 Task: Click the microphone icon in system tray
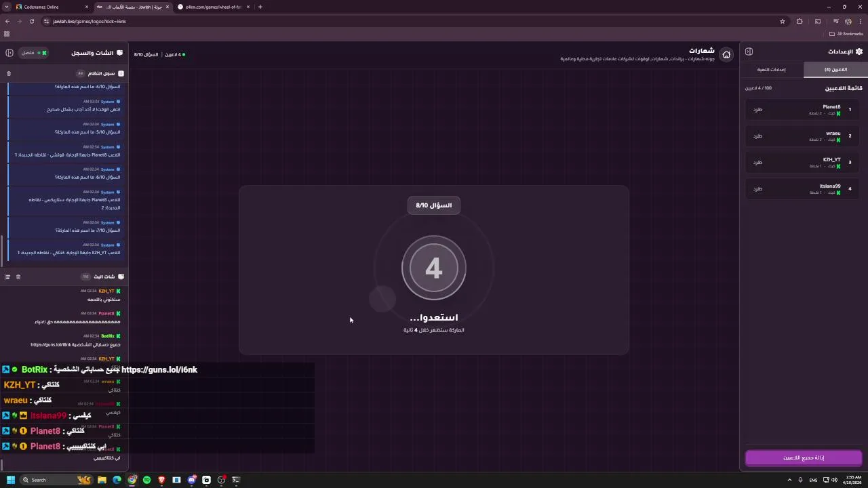(800, 480)
